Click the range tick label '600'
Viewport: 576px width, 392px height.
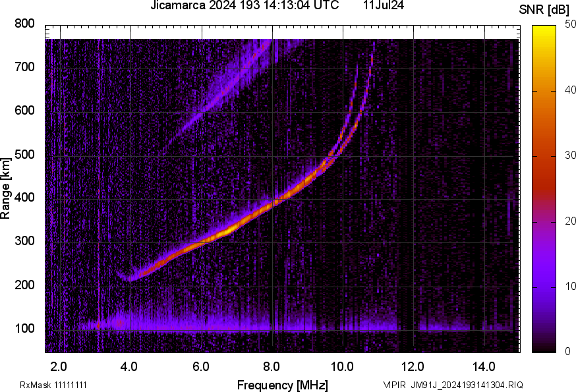(24, 110)
